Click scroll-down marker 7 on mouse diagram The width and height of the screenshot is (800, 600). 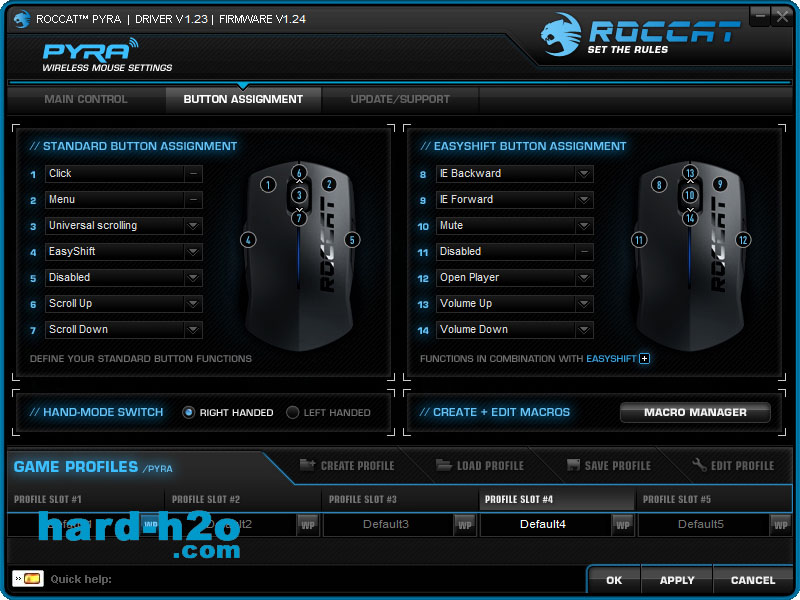click(299, 218)
